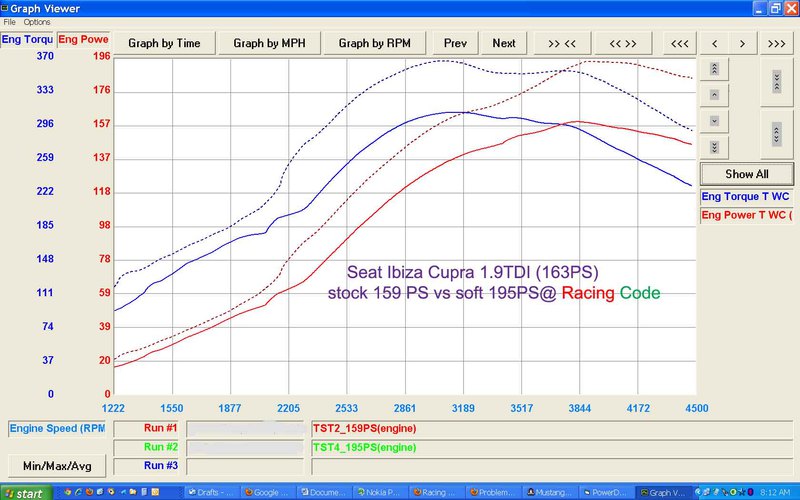Step right with the single > button

pyautogui.click(x=742, y=43)
